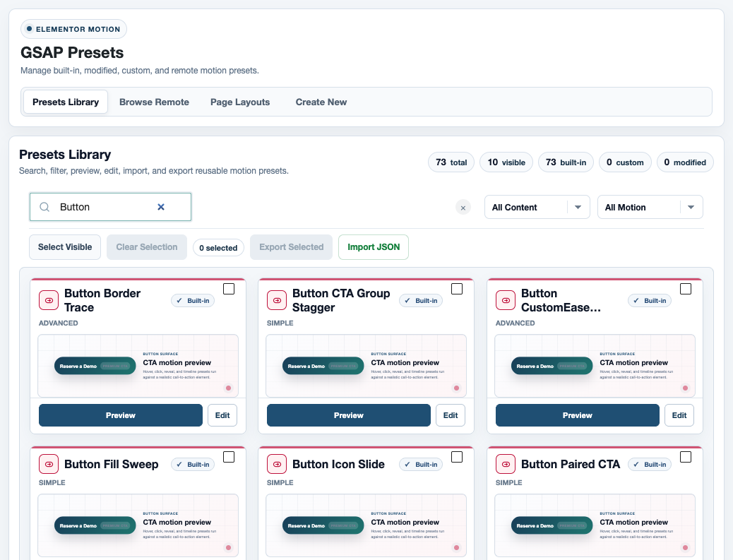Viewport: 733px width, 560px height.
Task: Preview the Button Border Trace preset
Action: (x=121, y=415)
